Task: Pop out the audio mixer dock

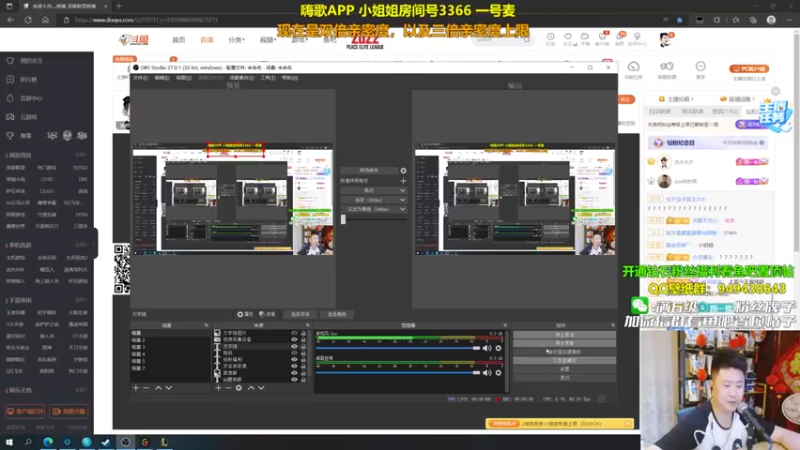Action: pos(505,325)
